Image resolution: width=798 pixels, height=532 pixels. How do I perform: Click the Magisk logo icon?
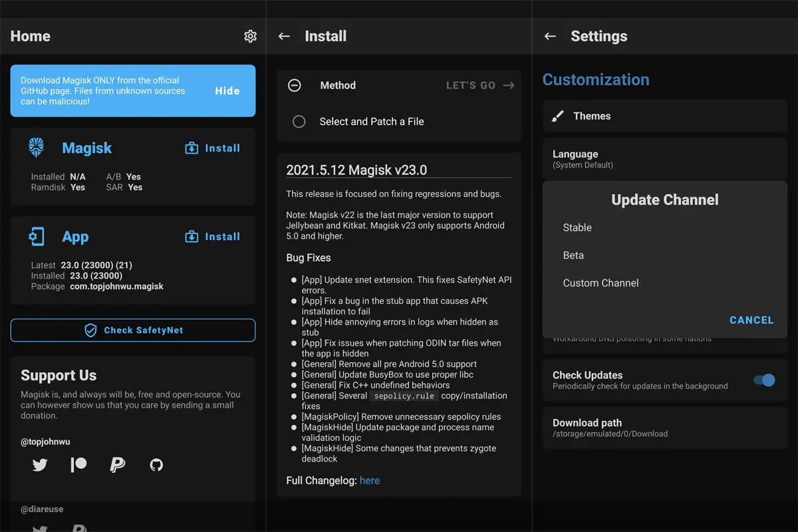36,148
